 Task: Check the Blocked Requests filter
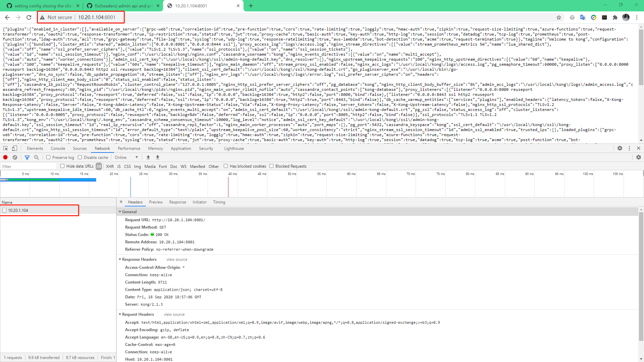tap(272, 166)
